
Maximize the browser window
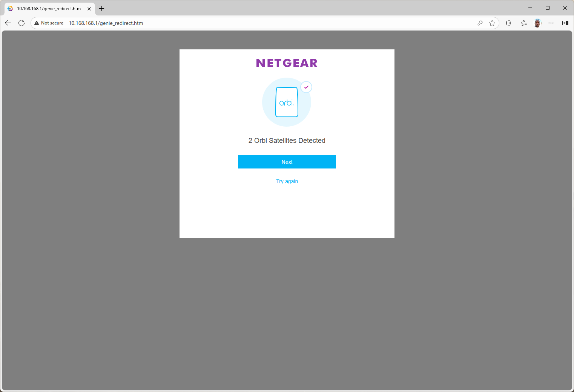548,8
